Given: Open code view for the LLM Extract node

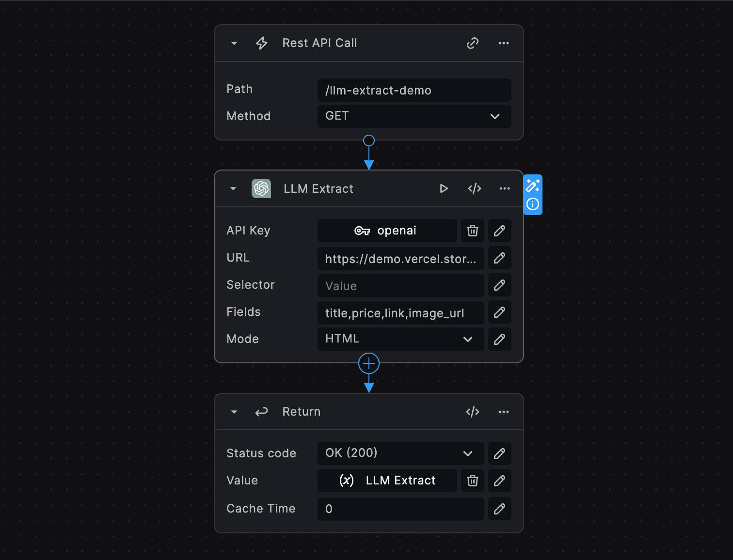Looking at the screenshot, I should [x=474, y=188].
